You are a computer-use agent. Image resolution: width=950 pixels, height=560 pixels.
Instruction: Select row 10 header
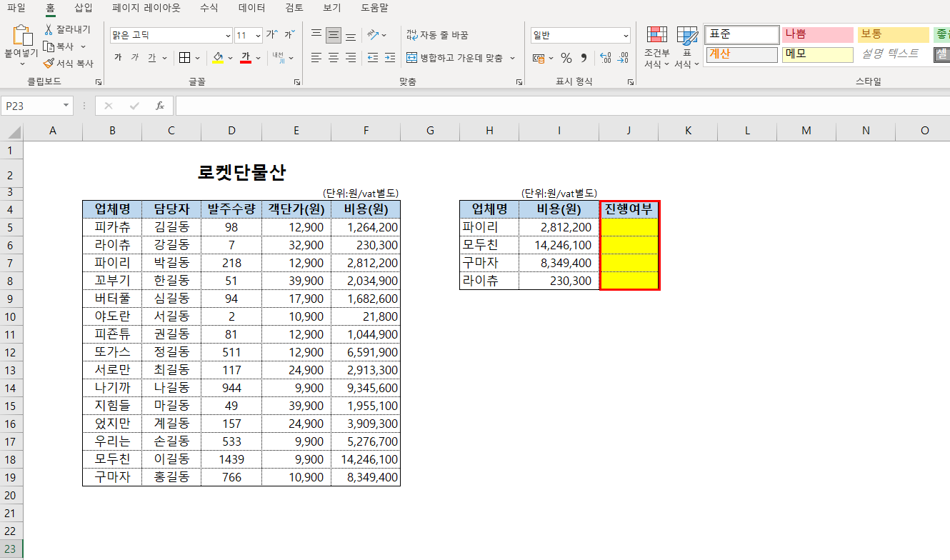11,316
